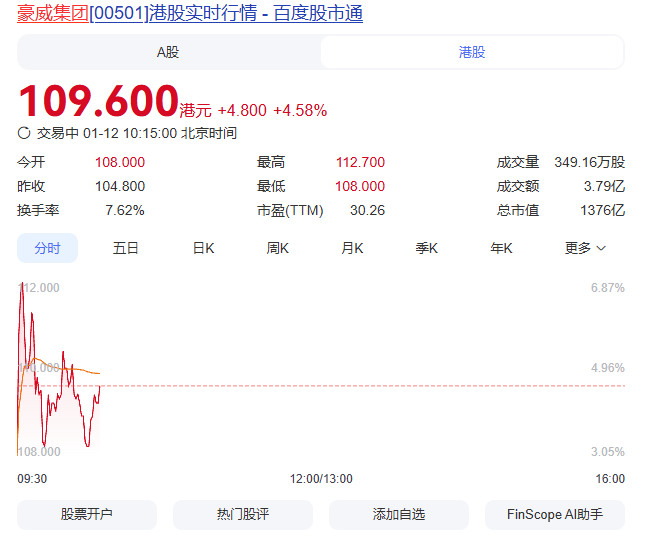Screen dimensions: 669x540
Task: Switch chart to 五日 view
Action: tap(126, 248)
